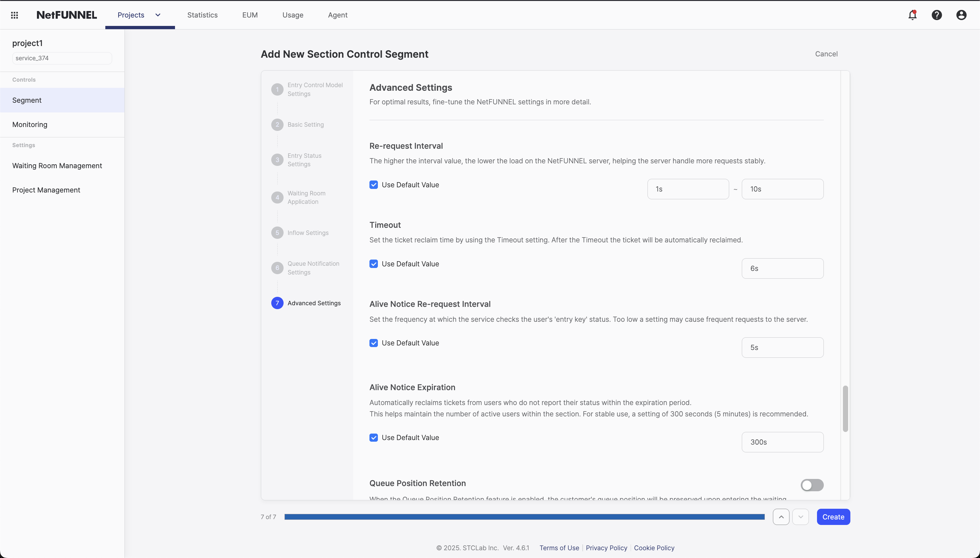The image size is (980, 558).
Task: Expand the Projects dropdown arrow
Action: (158, 15)
